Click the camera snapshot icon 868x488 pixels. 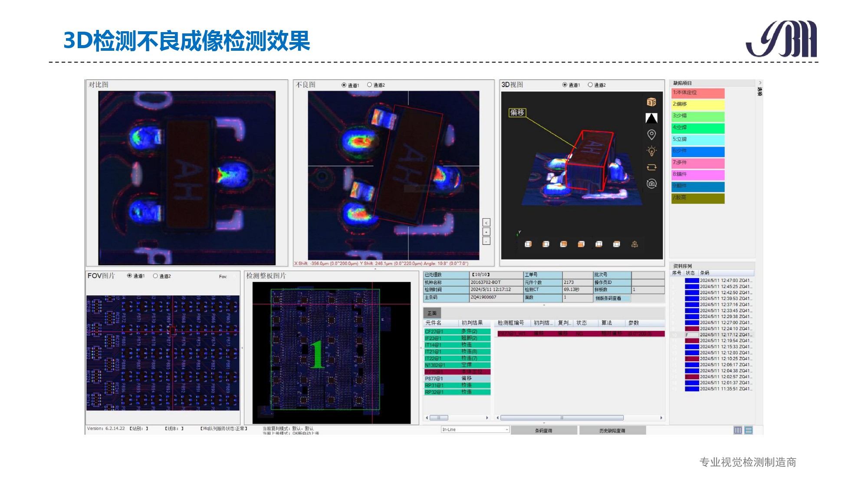651,183
